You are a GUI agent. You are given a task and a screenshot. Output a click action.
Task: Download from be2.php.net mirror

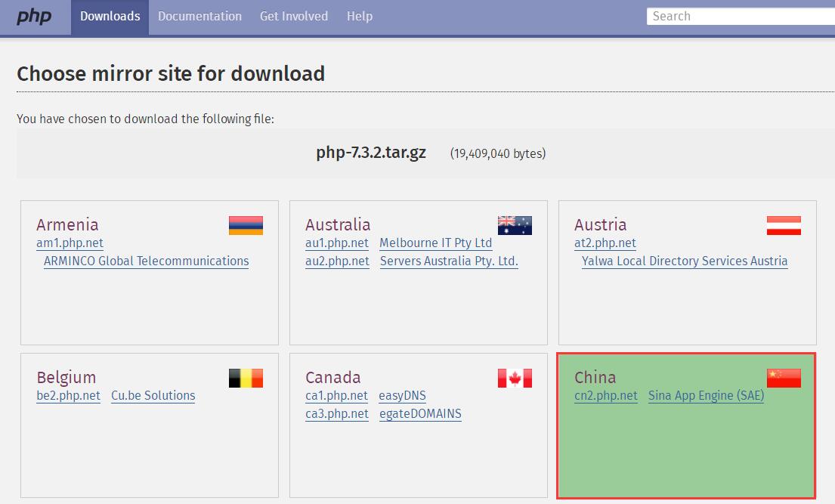click(68, 396)
